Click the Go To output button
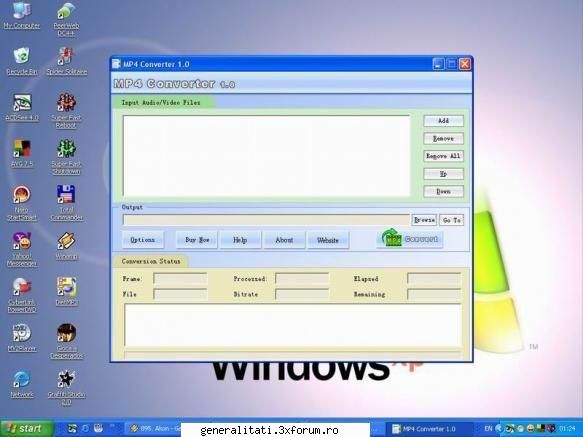The height and width of the screenshot is (437, 583). pos(451,220)
